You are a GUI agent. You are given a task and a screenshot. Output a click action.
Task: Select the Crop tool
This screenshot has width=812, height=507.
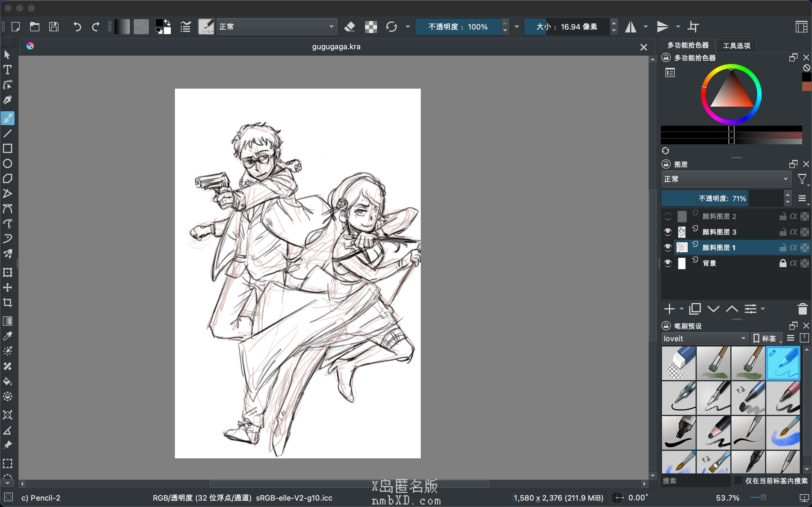tap(7, 302)
